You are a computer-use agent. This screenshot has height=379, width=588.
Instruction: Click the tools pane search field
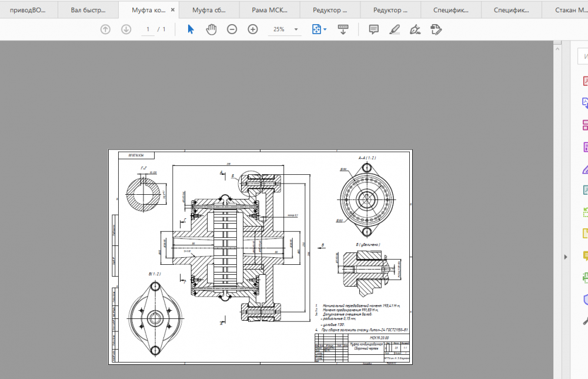point(584,56)
